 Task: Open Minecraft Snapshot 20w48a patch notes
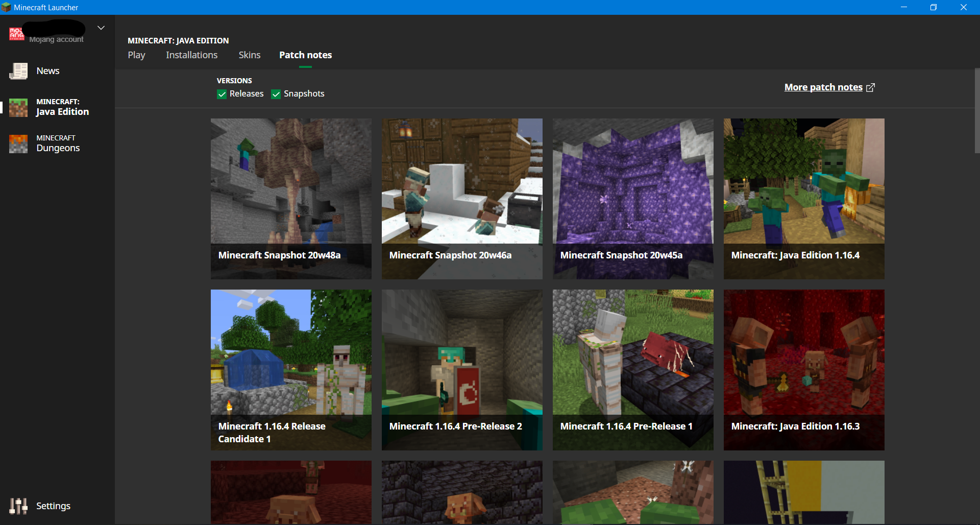point(291,199)
